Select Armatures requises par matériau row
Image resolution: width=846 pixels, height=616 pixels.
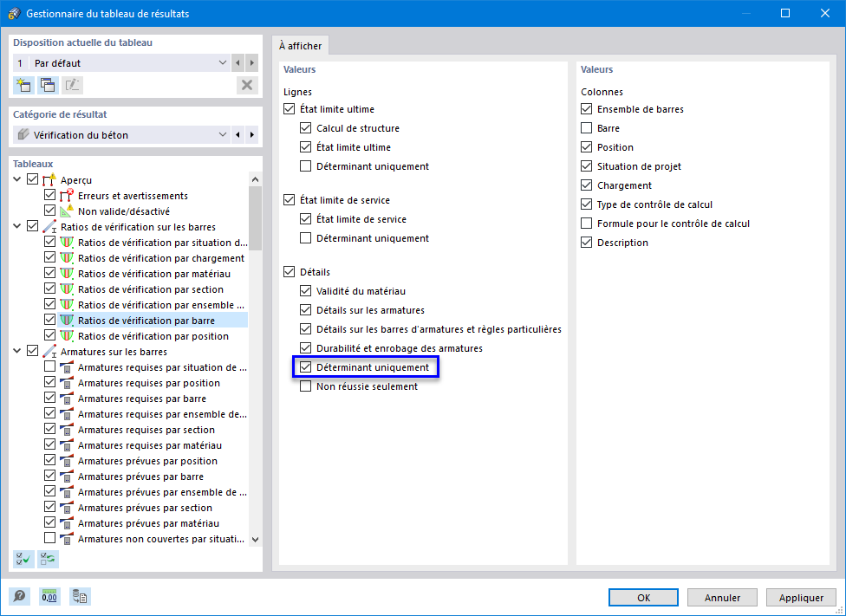click(150, 445)
